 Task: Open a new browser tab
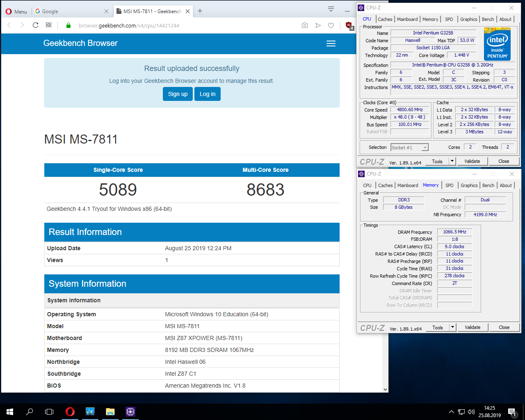[x=200, y=11]
